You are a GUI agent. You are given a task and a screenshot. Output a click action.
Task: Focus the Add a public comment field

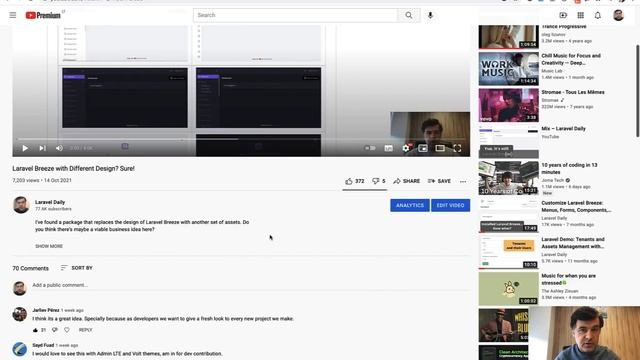pyautogui.click(x=251, y=285)
